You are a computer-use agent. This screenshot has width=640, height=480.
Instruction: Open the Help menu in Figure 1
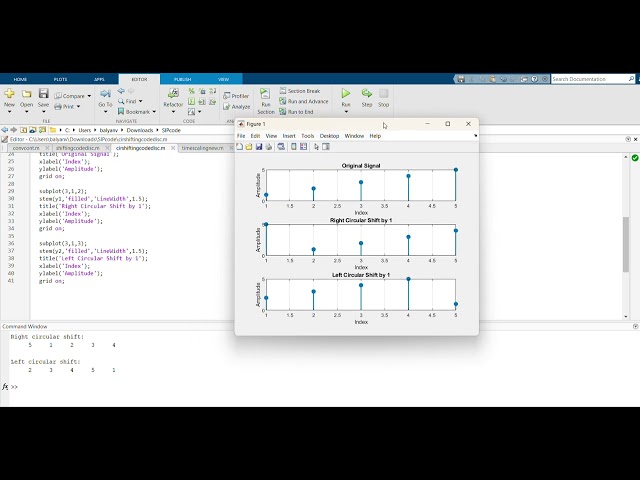pyautogui.click(x=375, y=136)
